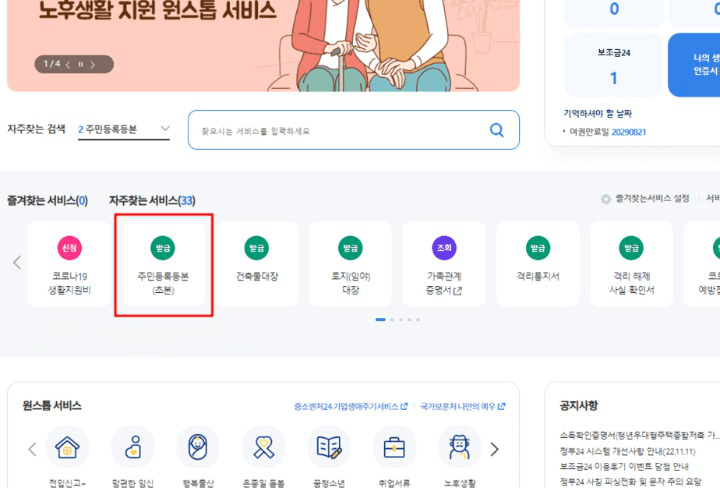
Task: Show next 원스톱 서비스 icons
Action: pyautogui.click(x=494, y=449)
